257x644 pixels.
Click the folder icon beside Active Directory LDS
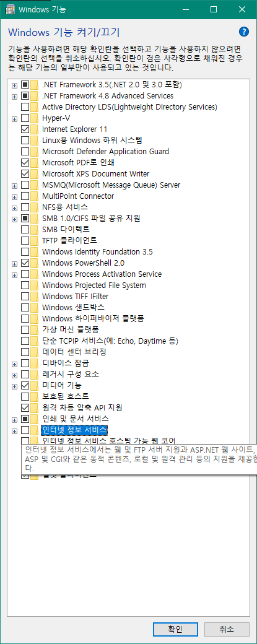35,107
